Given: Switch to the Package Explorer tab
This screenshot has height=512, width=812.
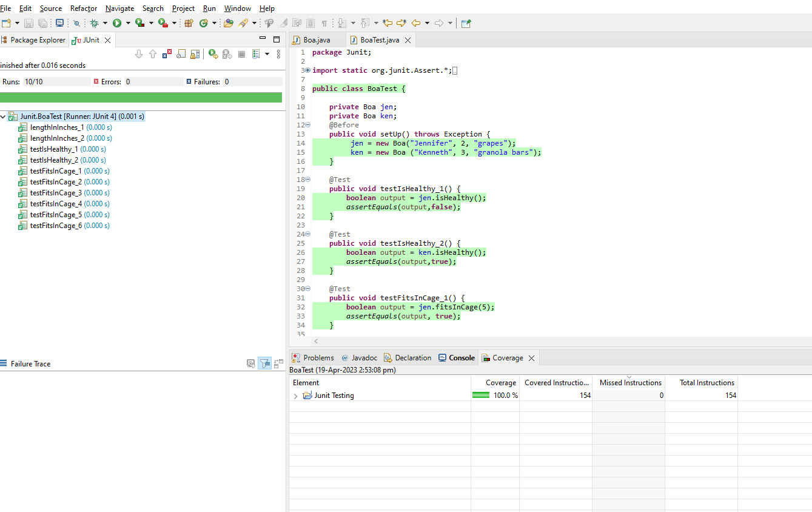Looking at the screenshot, I should [33, 40].
